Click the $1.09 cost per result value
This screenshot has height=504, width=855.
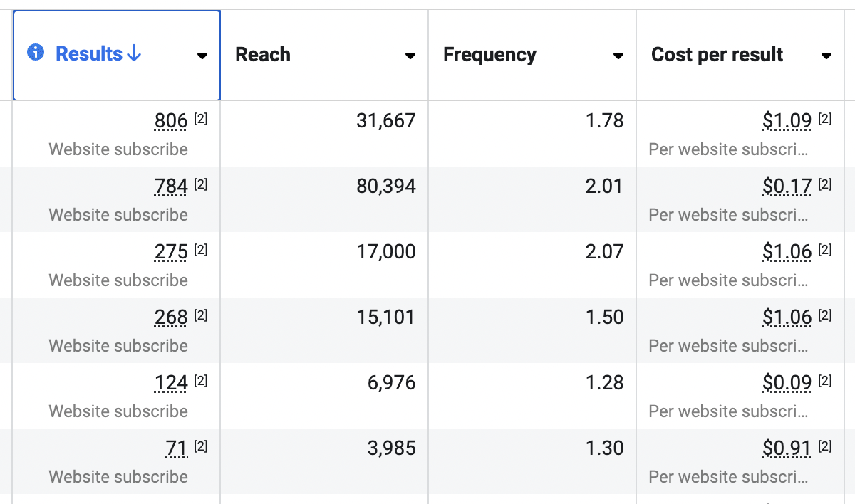point(787,122)
